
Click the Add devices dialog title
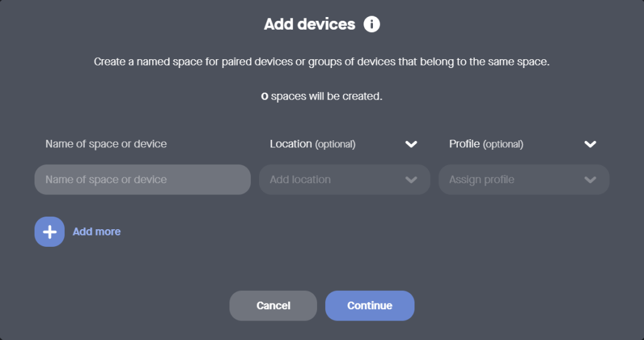pyautogui.click(x=309, y=25)
